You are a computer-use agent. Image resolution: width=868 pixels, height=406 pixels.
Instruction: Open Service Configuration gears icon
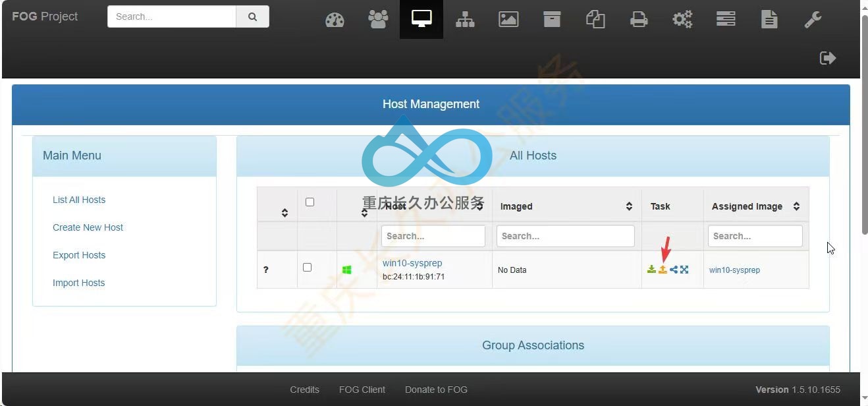(682, 20)
